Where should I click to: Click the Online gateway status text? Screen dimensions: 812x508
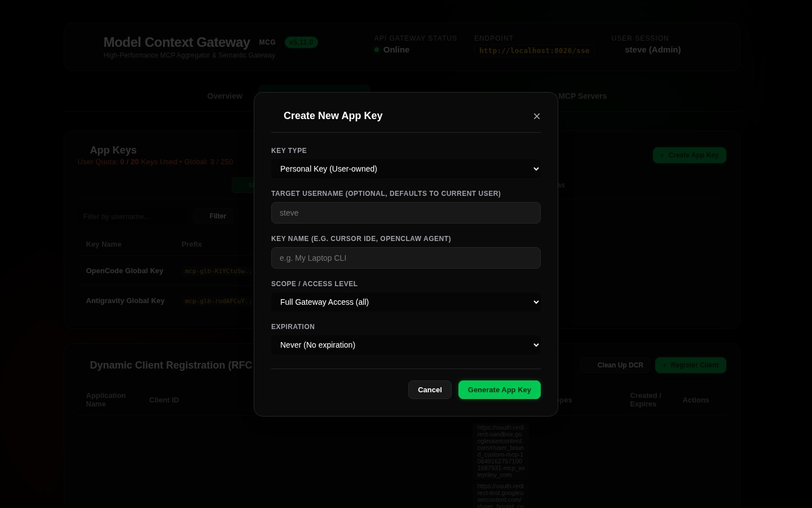[396, 50]
